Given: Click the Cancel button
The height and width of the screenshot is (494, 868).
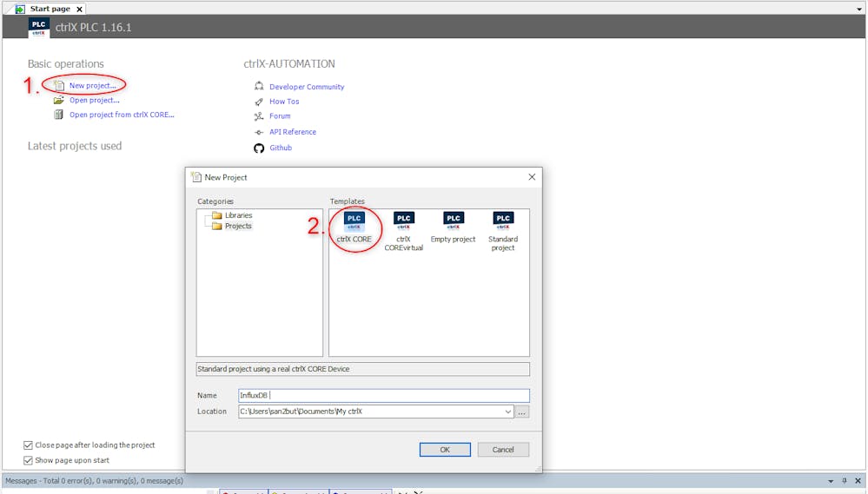Looking at the screenshot, I should [x=503, y=450].
